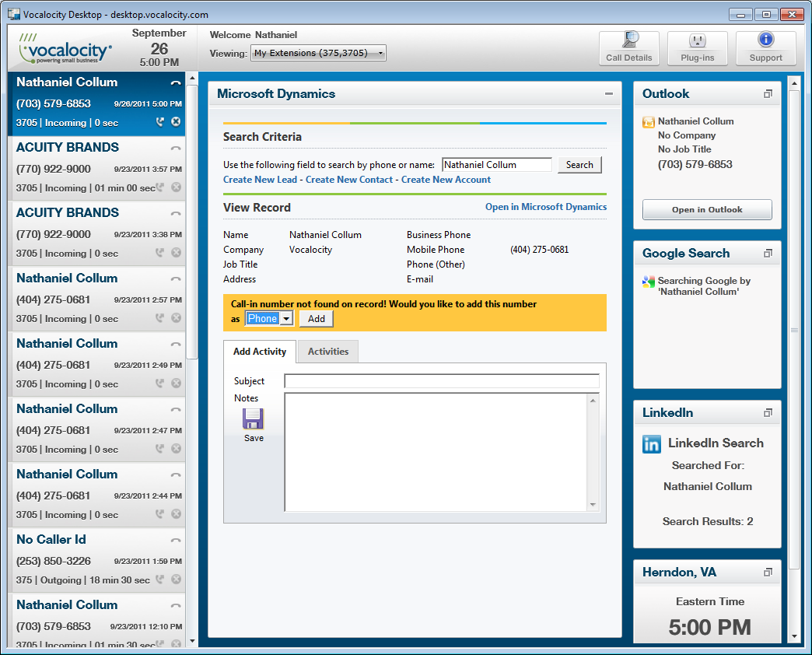Click Vocalocity company value in record
The image size is (812, 655).
pos(310,250)
